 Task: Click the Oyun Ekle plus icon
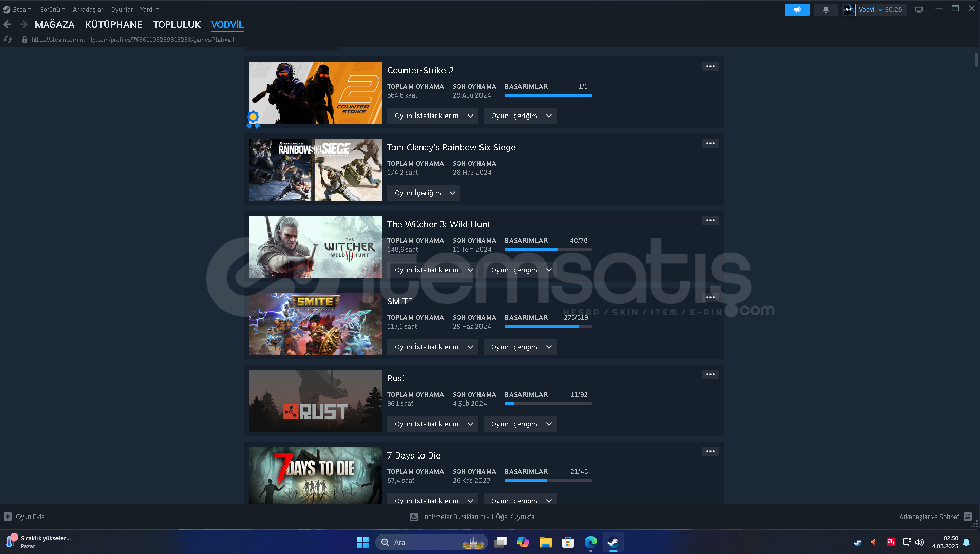point(8,517)
